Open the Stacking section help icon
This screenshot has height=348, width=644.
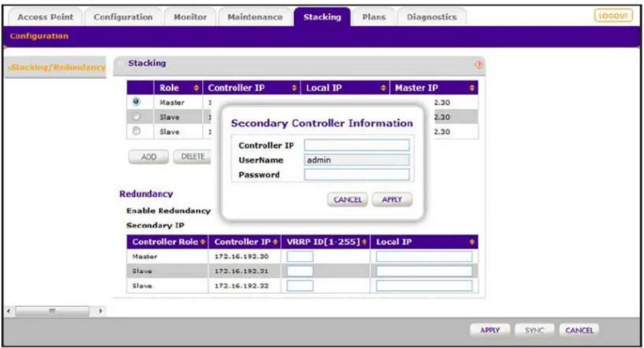coord(479,65)
